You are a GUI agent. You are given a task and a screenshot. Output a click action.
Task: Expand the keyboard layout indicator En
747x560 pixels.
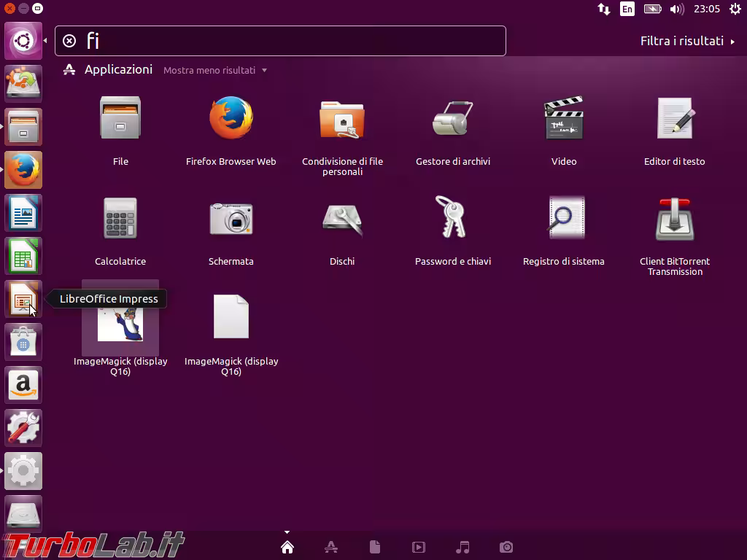(x=627, y=9)
